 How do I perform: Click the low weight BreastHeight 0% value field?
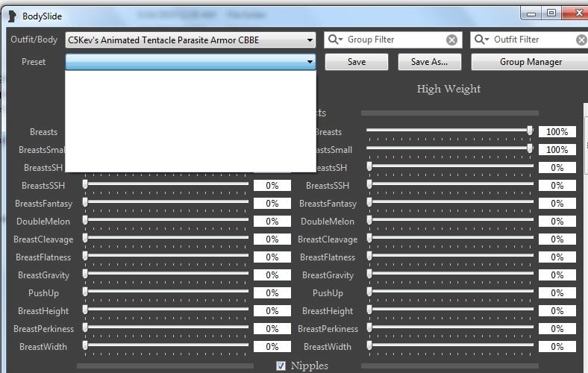point(272,311)
